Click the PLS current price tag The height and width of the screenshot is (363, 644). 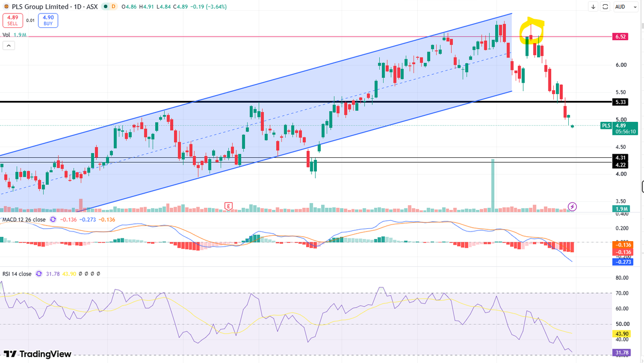[x=606, y=126]
